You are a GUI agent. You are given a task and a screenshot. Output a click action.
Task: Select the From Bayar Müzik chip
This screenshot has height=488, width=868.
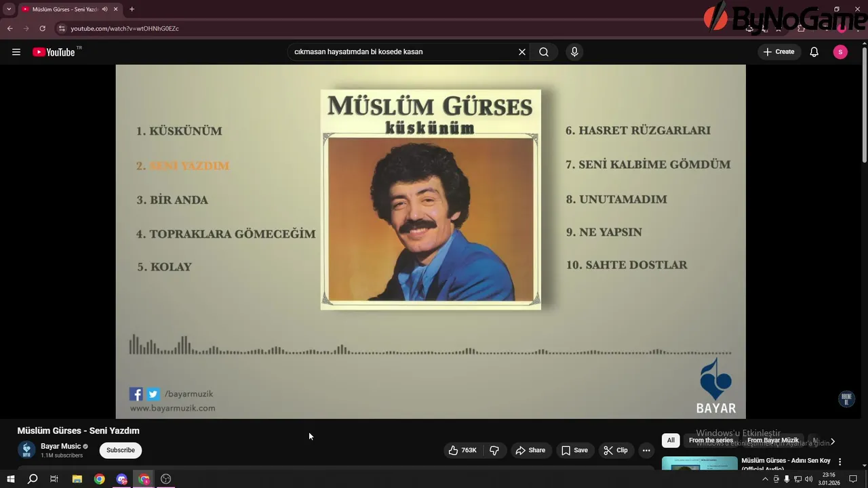click(x=773, y=441)
